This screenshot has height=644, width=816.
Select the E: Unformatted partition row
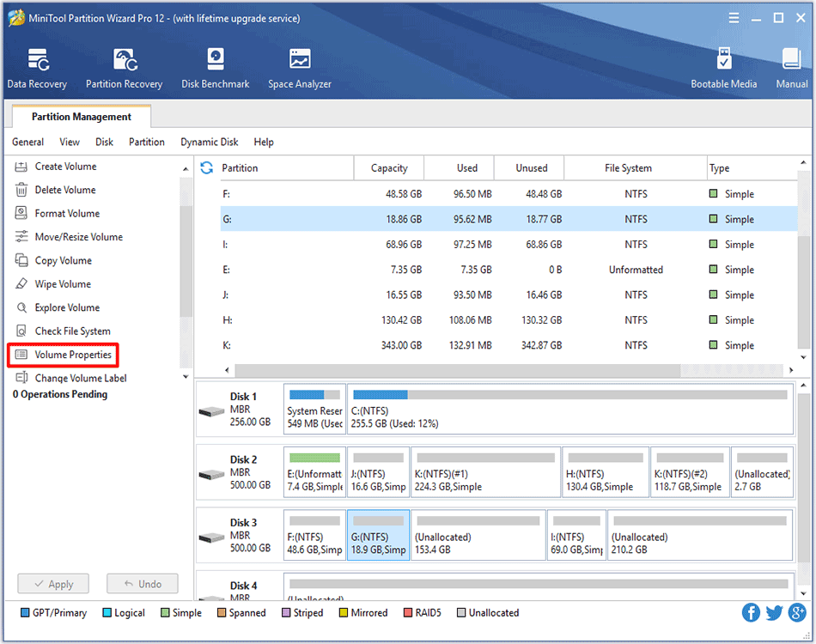point(509,270)
